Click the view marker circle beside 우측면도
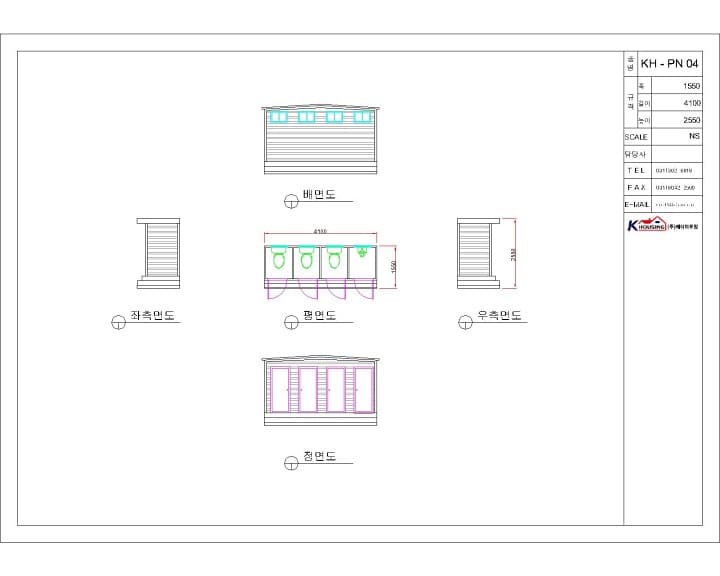720x576 pixels. tap(465, 322)
